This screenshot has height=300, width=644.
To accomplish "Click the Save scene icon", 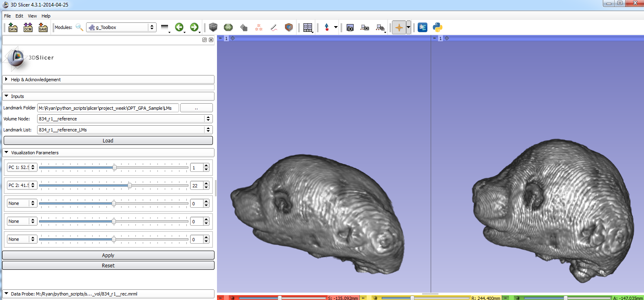I will point(43,27).
